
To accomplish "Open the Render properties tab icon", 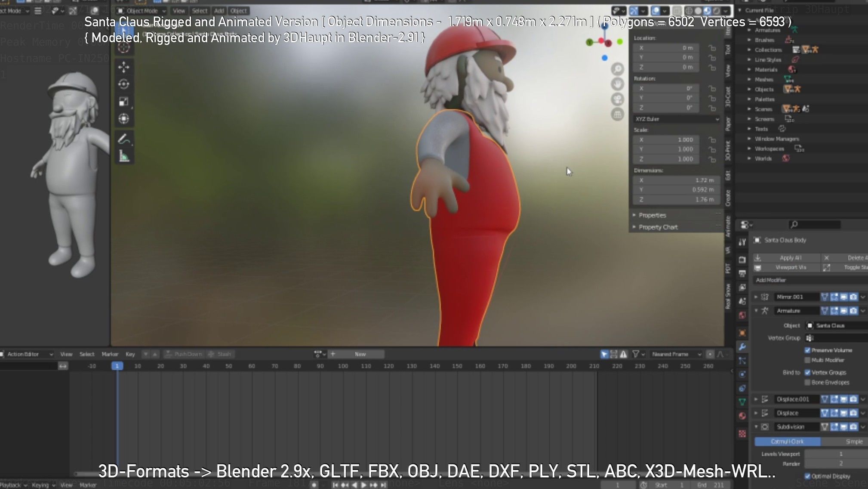I will pyautogui.click(x=742, y=260).
